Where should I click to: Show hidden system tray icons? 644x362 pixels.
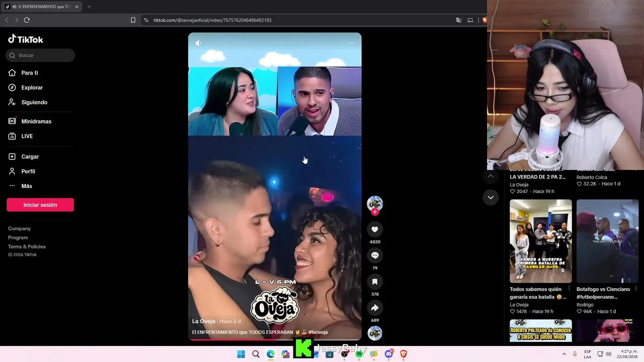[x=564, y=354]
